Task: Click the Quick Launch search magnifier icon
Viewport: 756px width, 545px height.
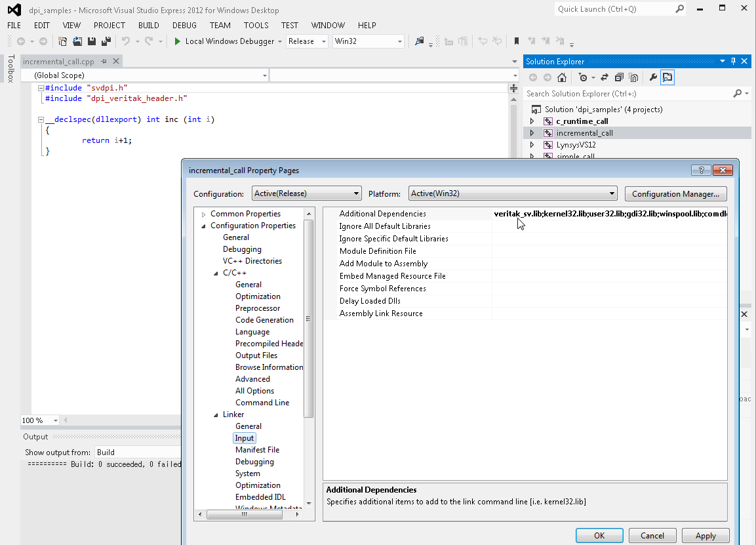Action: point(679,9)
